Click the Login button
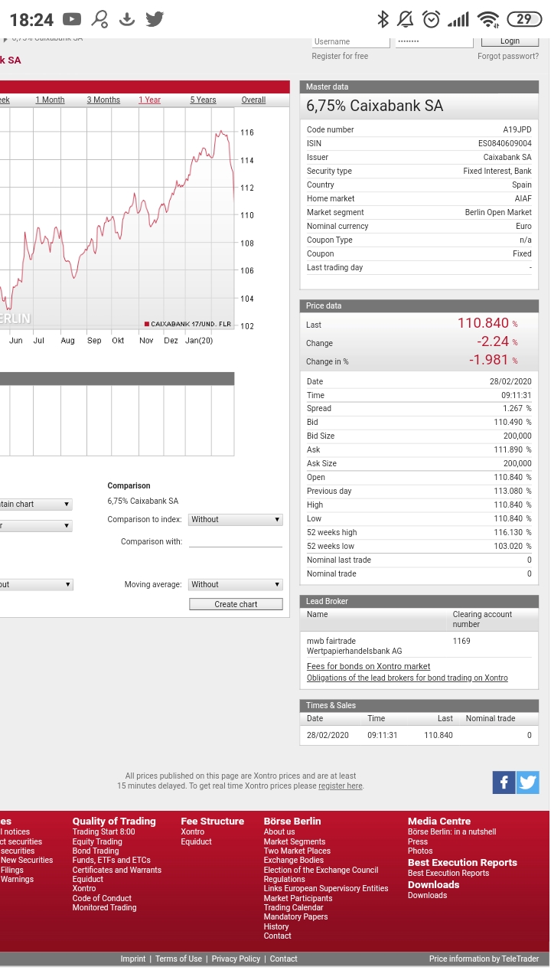Screen dimensions: 551x980 [510, 41]
